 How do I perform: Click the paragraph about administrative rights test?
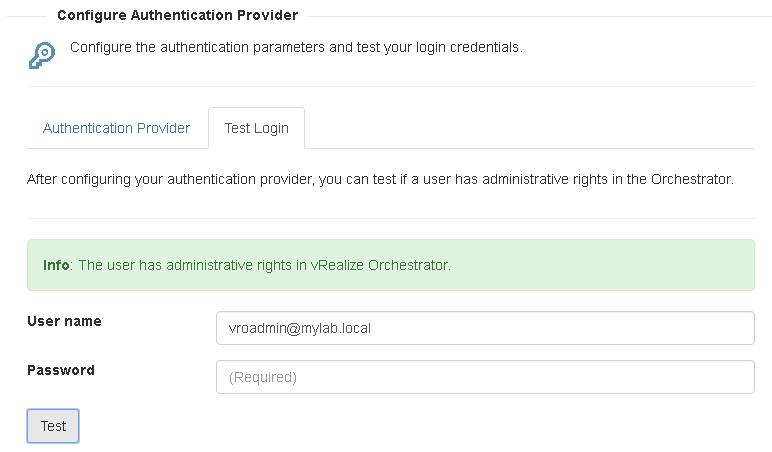click(380, 179)
